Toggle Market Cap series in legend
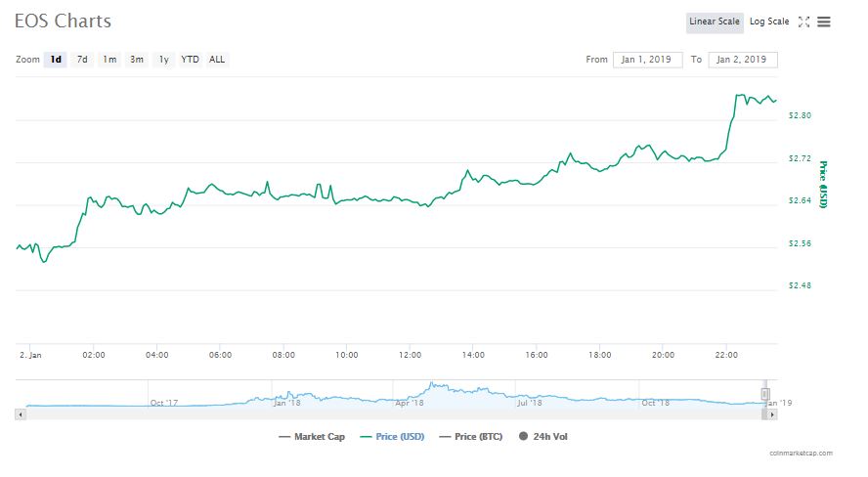This screenshot has width=868, height=477. [x=312, y=437]
